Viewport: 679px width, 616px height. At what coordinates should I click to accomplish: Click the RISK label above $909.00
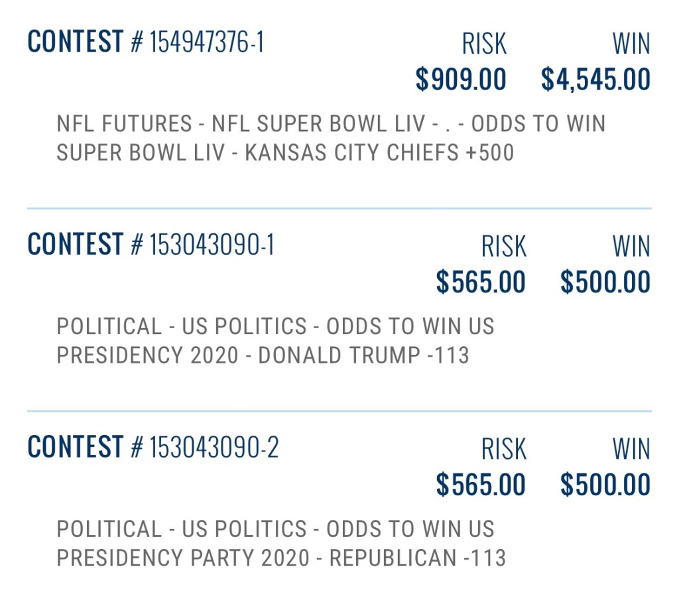pos(484,44)
